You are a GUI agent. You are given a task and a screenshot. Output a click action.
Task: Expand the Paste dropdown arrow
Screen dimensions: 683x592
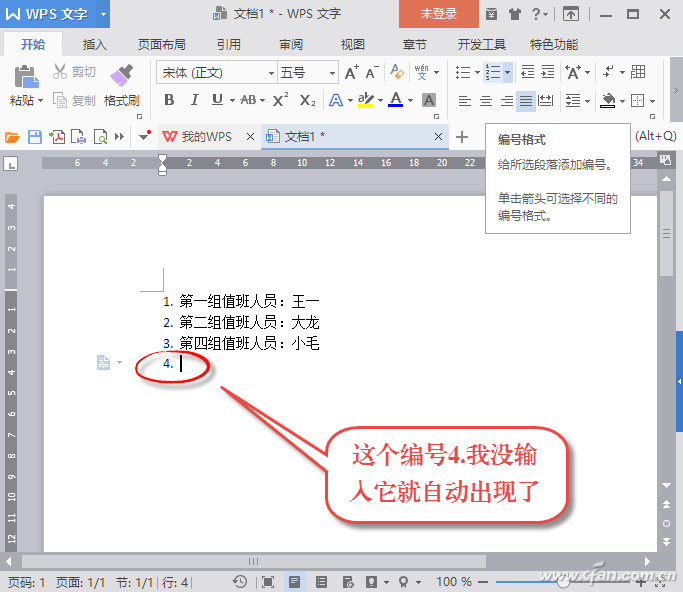[41, 101]
